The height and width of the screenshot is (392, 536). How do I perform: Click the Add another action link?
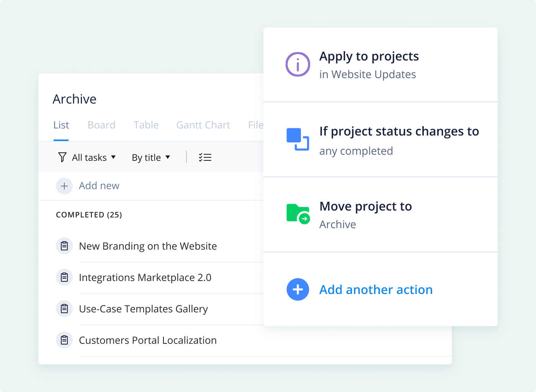tap(376, 290)
